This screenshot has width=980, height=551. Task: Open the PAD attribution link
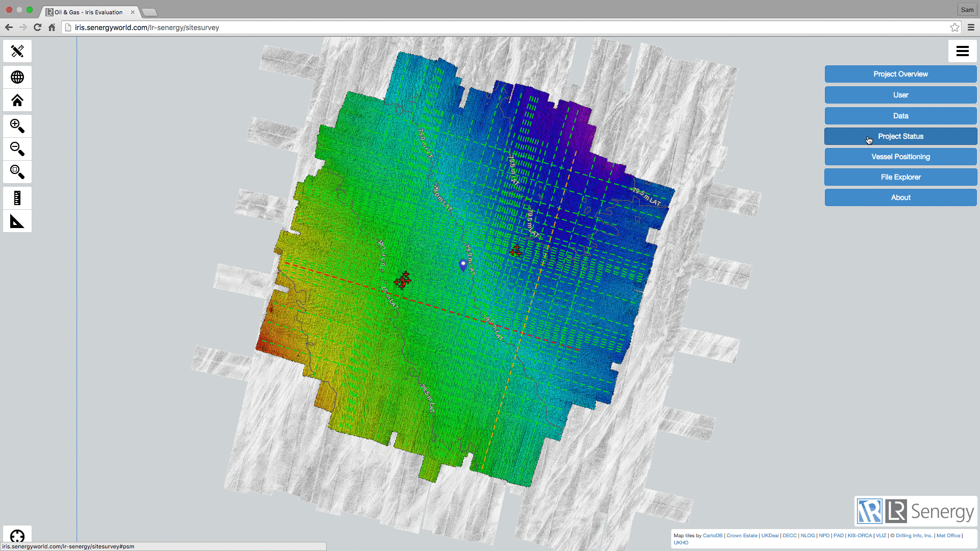pos(839,536)
